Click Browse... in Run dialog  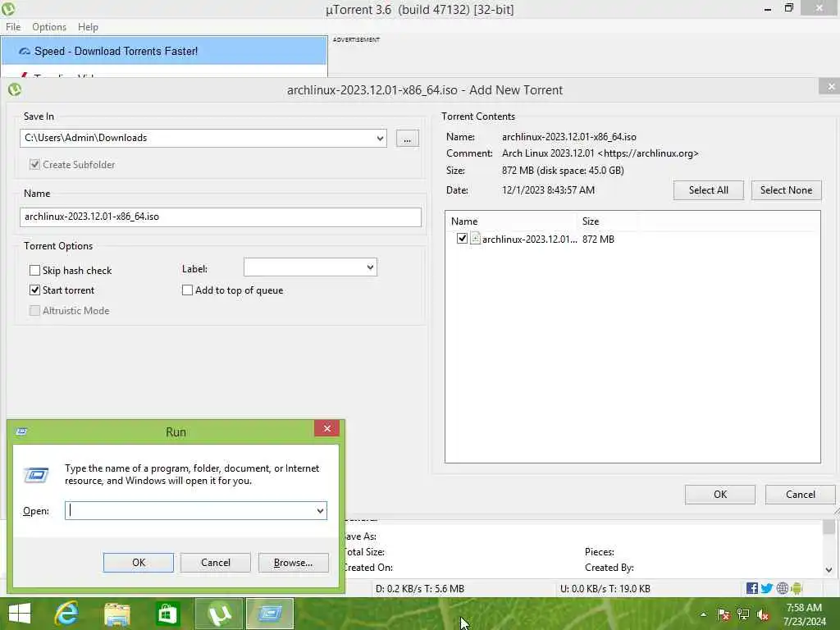pyautogui.click(x=293, y=563)
